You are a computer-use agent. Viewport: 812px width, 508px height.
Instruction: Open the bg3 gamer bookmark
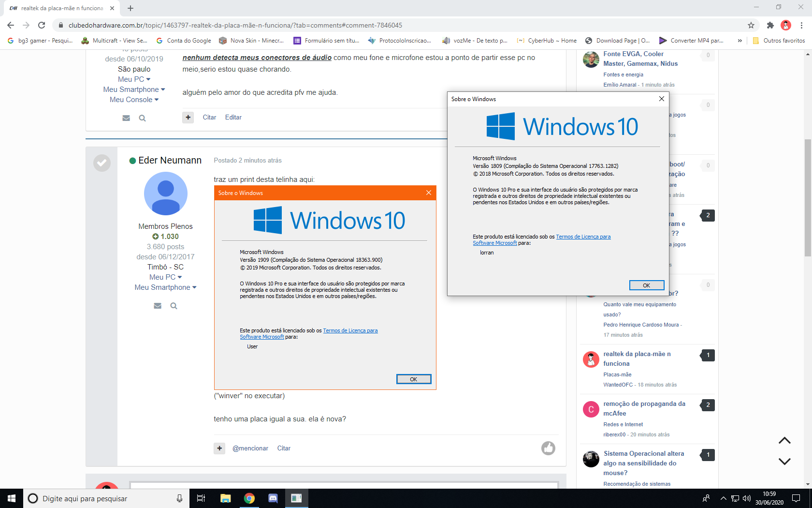40,41
